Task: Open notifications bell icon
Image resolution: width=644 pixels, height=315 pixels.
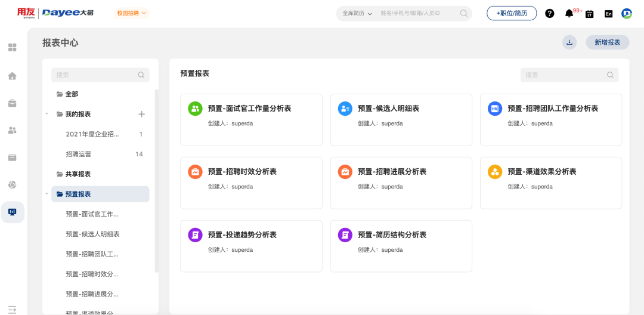Action: pos(569,14)
